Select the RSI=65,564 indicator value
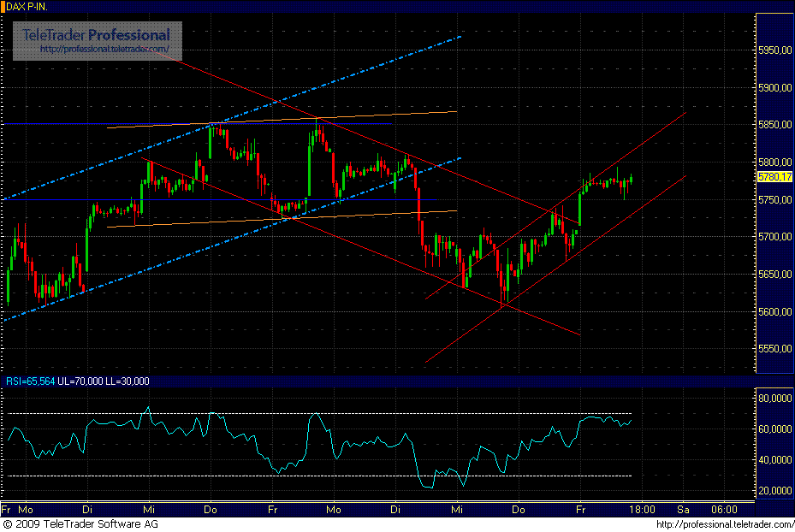Screen dimensions: 795x532 30,381
